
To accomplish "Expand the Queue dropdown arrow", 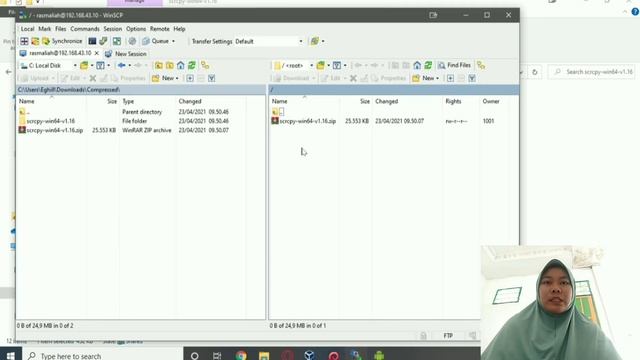I will click(173, 41).
